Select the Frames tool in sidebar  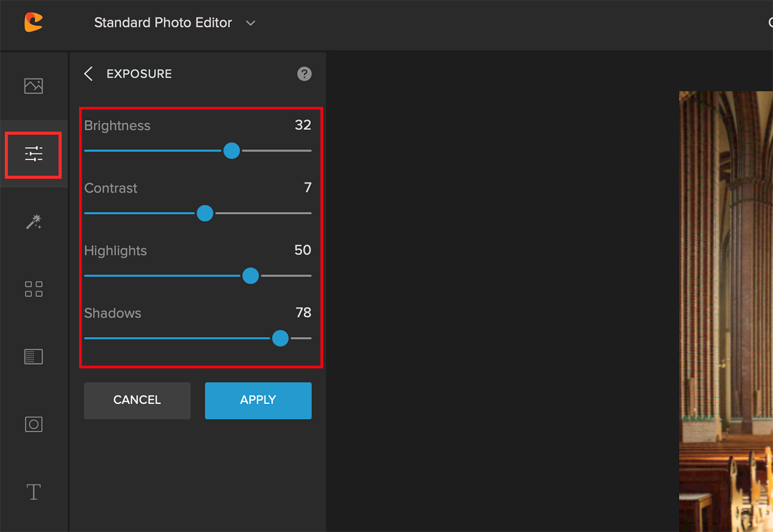[33, 356]
